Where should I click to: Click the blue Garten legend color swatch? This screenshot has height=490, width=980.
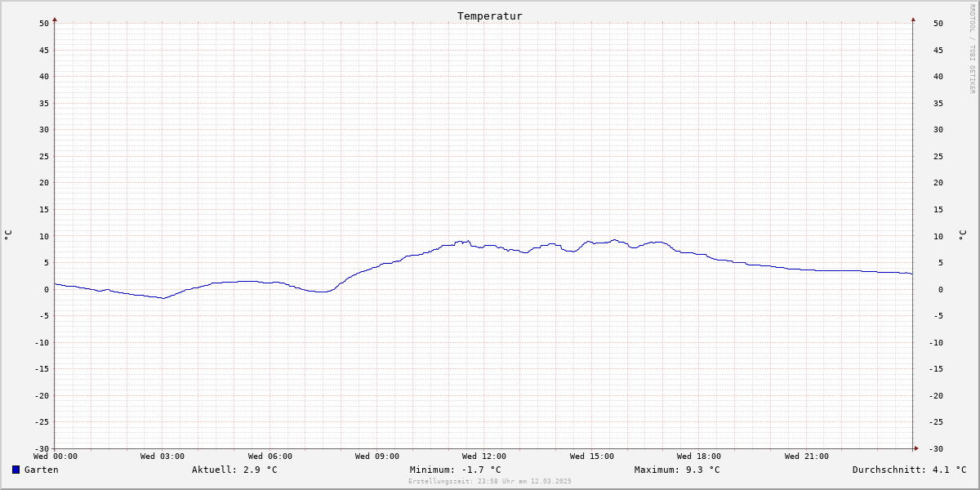(x=16, y=470)
